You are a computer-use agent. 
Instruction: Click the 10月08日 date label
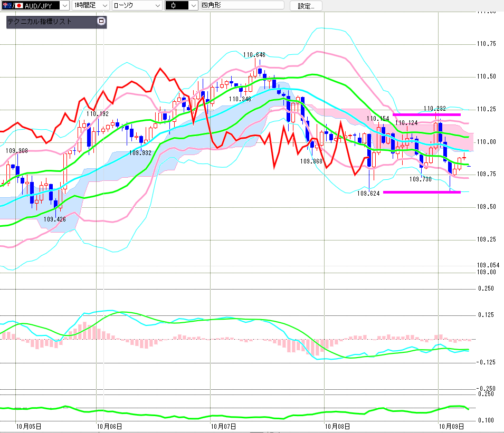pyautogui.click(x=337, y=426)
